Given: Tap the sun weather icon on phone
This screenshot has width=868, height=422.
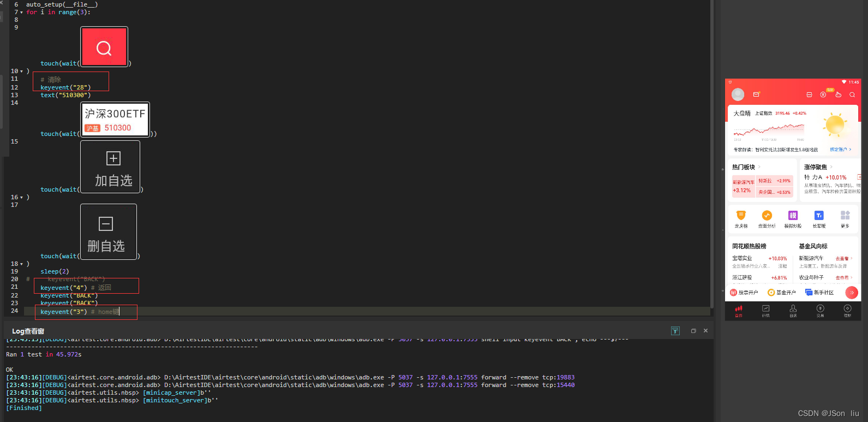Looking at the screenshot, I should [x=835, y=125].
